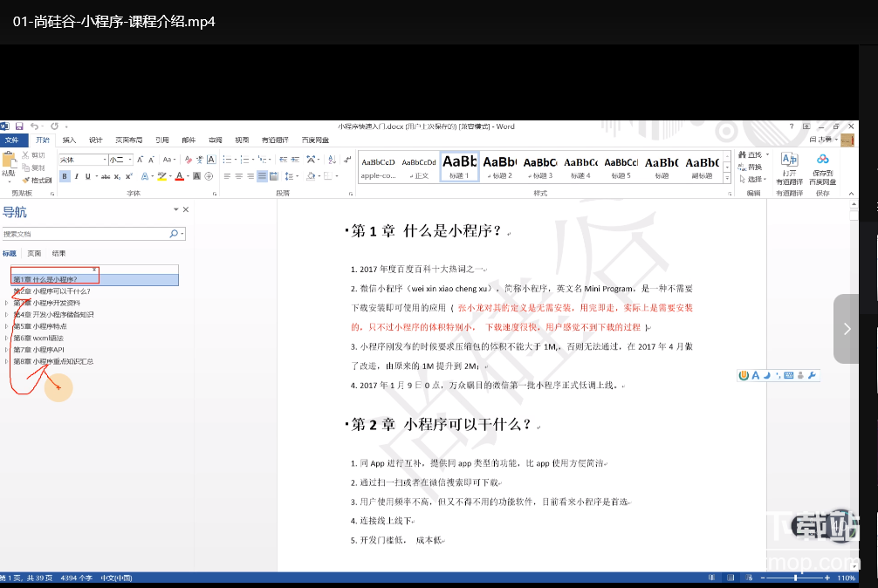Switch to the View (视图) tab

(242, 140)
